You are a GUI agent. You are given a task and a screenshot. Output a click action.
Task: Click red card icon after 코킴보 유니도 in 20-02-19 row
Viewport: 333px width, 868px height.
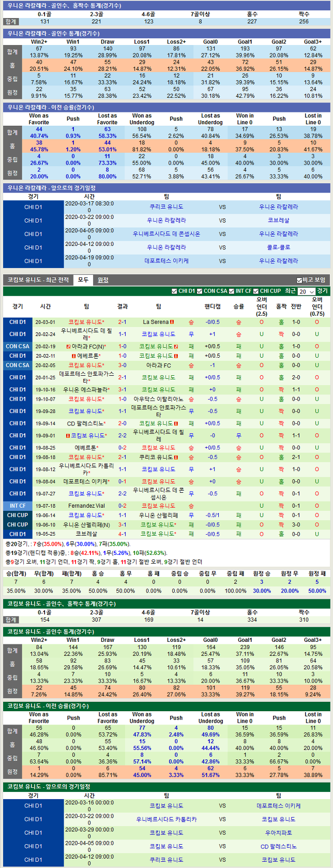(x=176, y=346)
